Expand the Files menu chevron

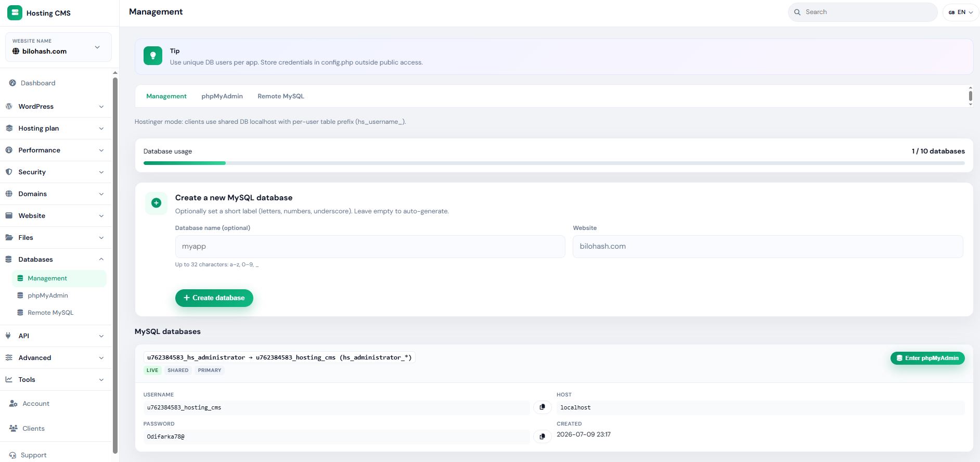click(101, 238)
